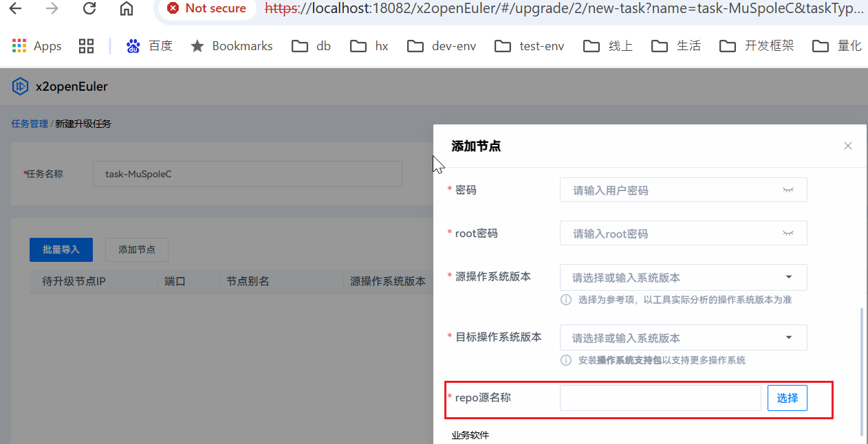Click the x2openEuler logo icon
868x444 pixels.
[x=21, y=87]
